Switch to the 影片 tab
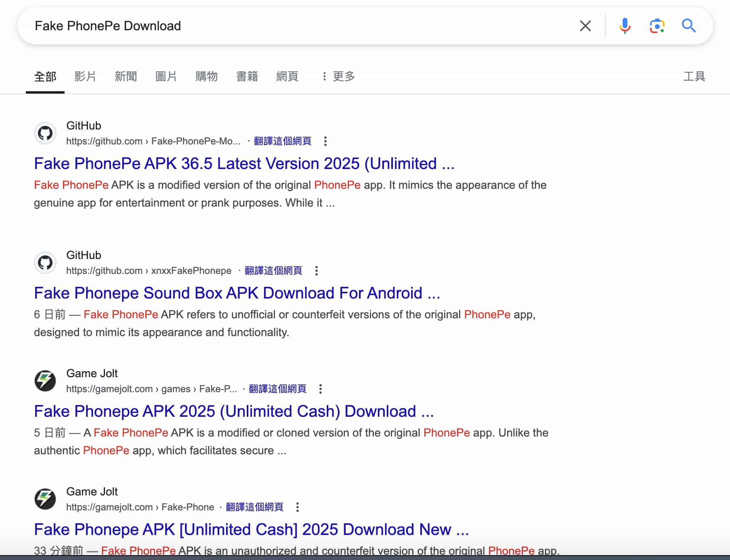 point(85,77)
